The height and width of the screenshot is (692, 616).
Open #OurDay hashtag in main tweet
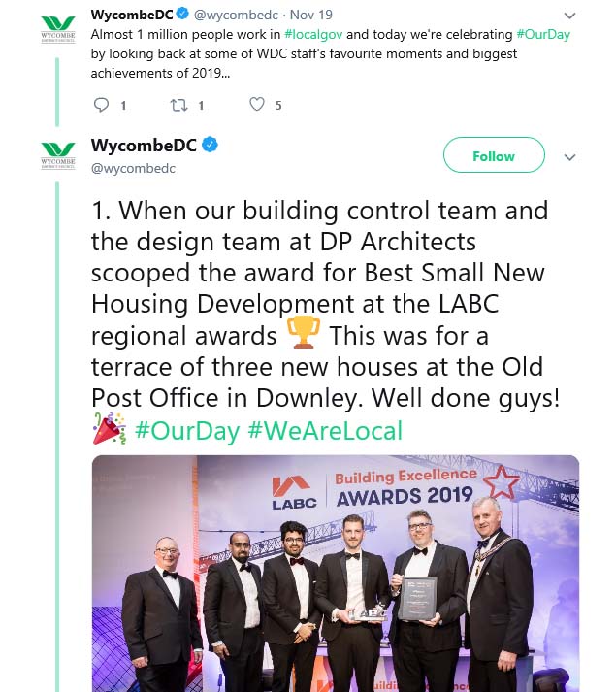coord(187,430)
